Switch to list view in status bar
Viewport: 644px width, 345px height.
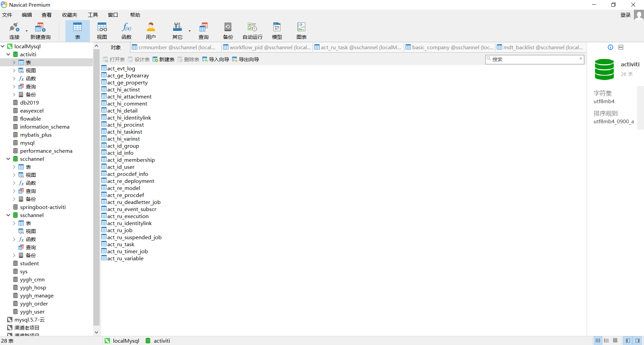click(598, 341)
